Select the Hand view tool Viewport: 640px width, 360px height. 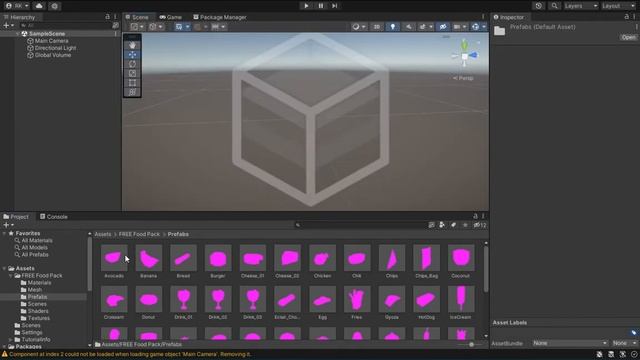(x=132, y=45)
